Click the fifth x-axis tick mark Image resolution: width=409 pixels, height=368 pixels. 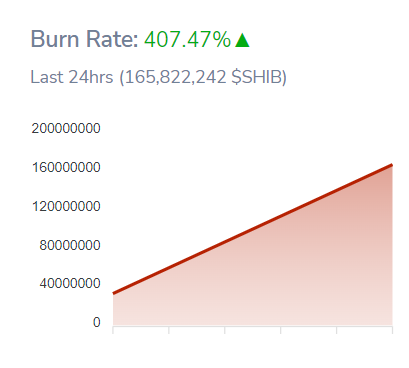point(337,330)
